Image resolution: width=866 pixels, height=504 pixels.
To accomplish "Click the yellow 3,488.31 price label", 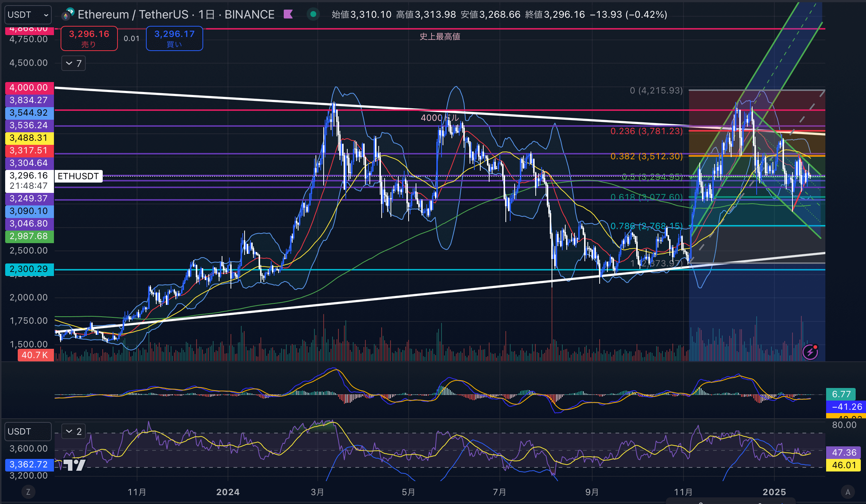I will click(30, 138).
